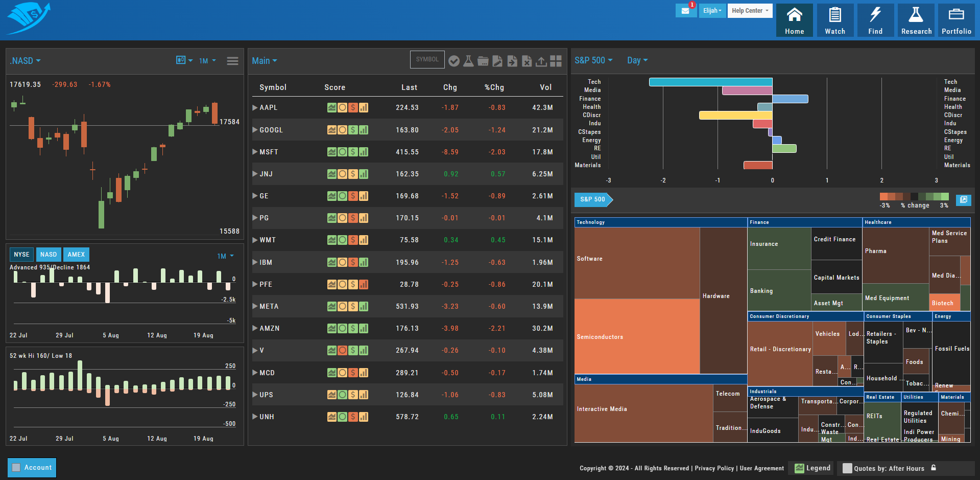980x480 pixels.
Task: Click the Software heatmap tile
Action: tap(637, 263)
